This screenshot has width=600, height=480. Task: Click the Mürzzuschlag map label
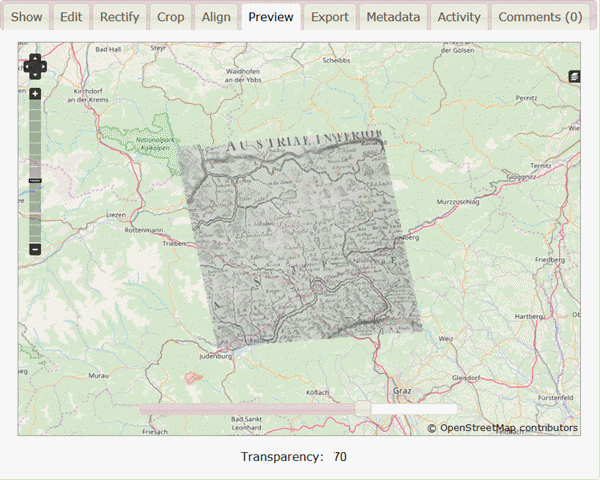tap(458, 202)
